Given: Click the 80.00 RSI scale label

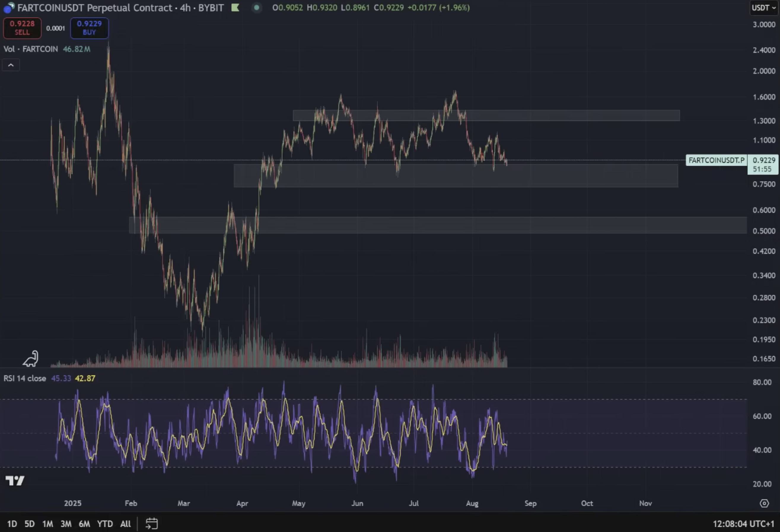Looking at the screenshot, I should pos(762,382).
